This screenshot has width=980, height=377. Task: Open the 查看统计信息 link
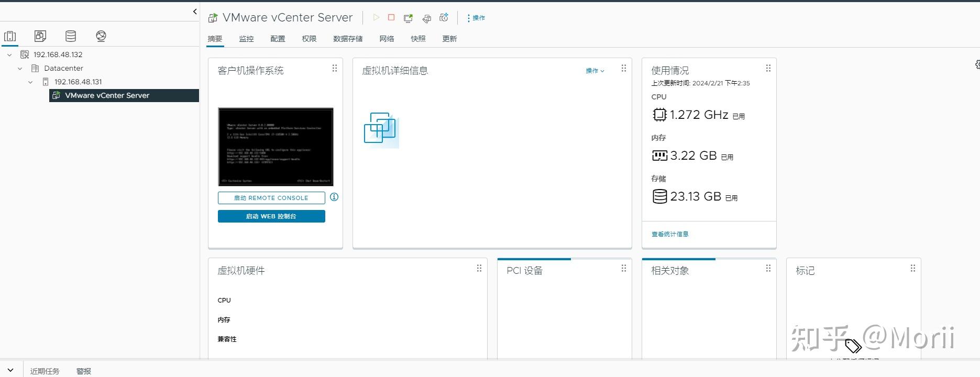pyautogui.click(x=670, y=234)
